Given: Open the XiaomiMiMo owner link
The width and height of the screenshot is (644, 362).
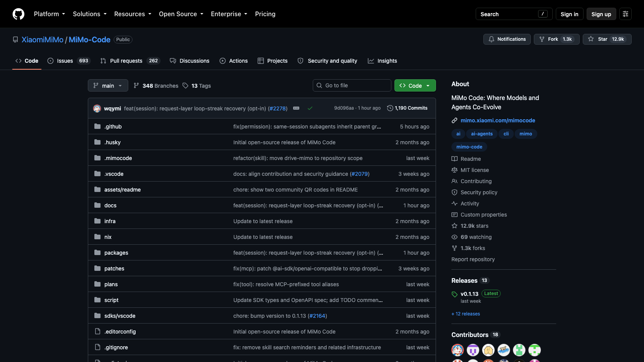Looking at the screenshot, I should (x=42, y=40).
